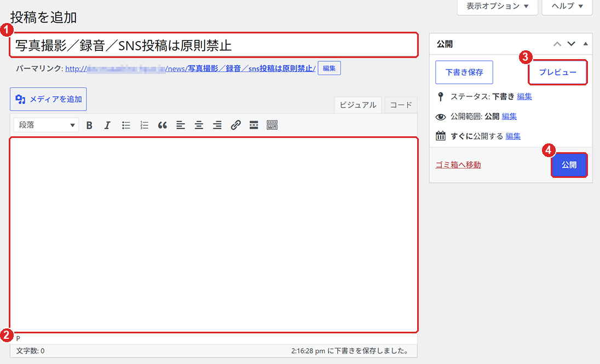Toggle the toolbar kitchen sink

(x=272, y=125)
